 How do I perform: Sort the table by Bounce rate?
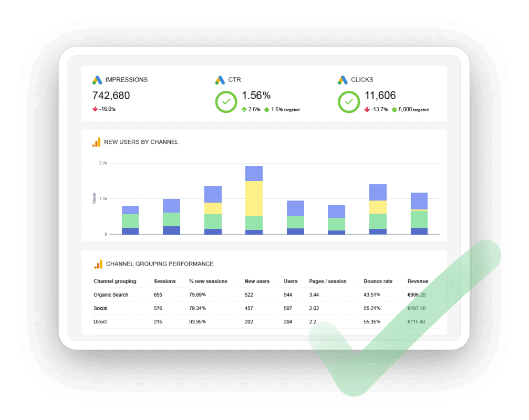click(x=378, y=281)
